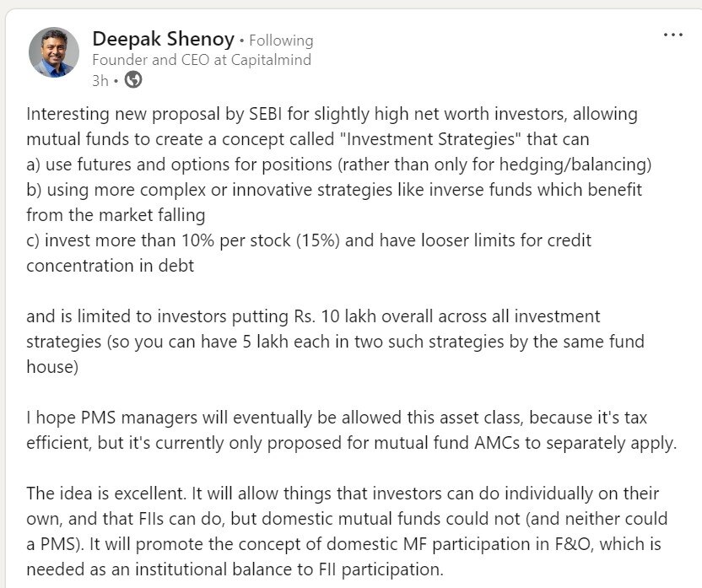Click the globe public visibility icon

(x=133, y=80)
